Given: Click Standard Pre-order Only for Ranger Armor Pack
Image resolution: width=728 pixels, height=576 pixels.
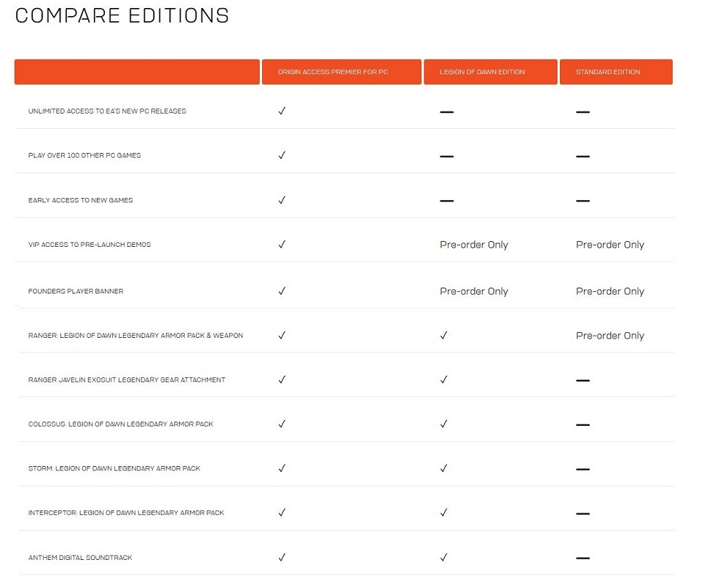Looking at the screenshot, I should (610, 336).
